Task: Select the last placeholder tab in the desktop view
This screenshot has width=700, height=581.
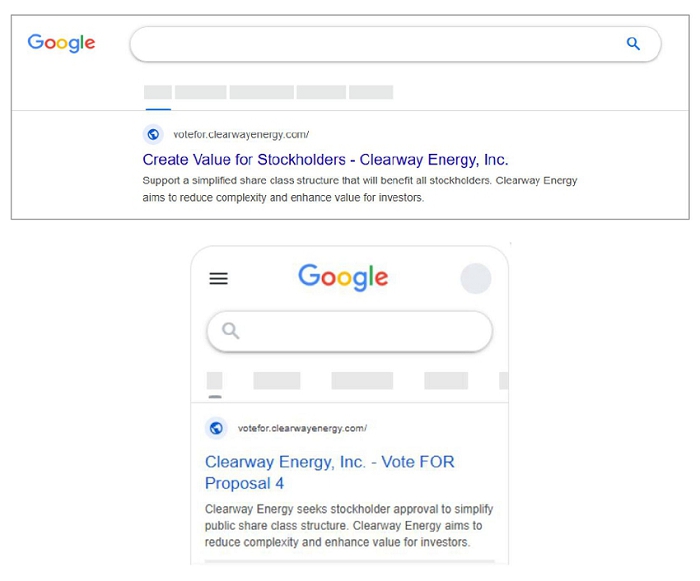Action: coord(371,92)
